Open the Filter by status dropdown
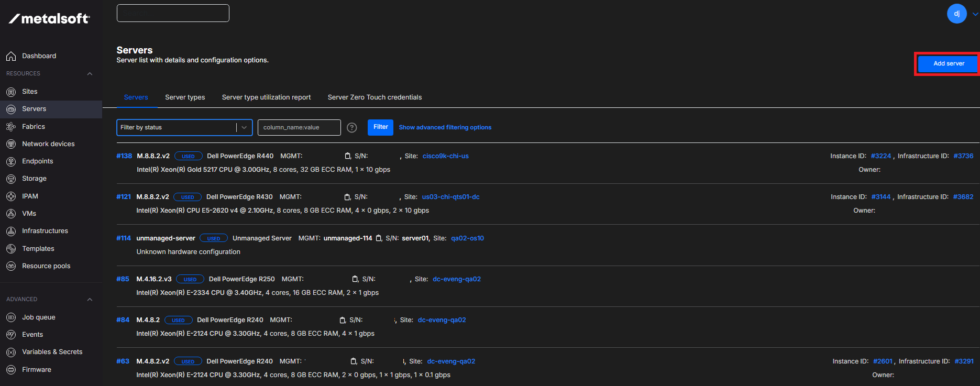 tap(184, 127)
